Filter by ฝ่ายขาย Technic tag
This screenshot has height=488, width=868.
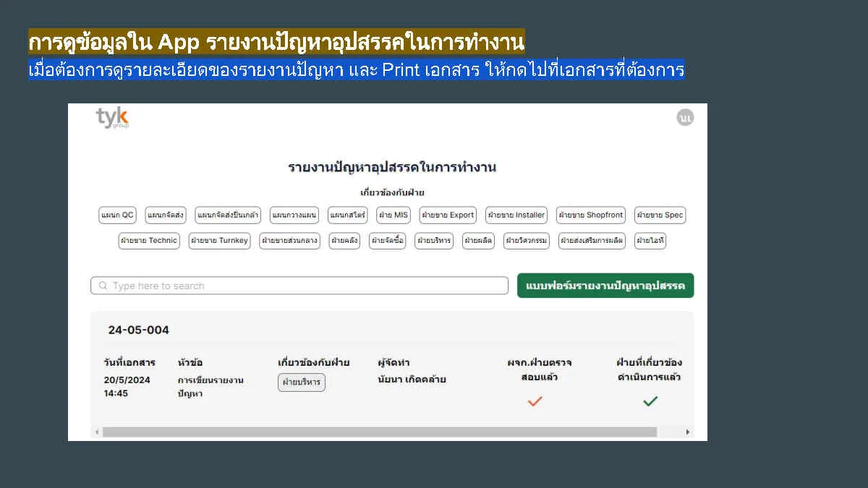pos(149,241)
